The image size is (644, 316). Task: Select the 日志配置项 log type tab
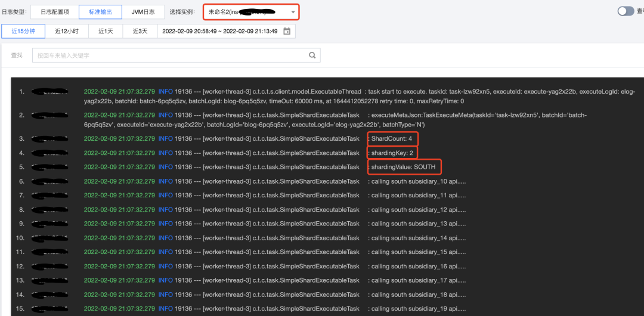point(55,12)
